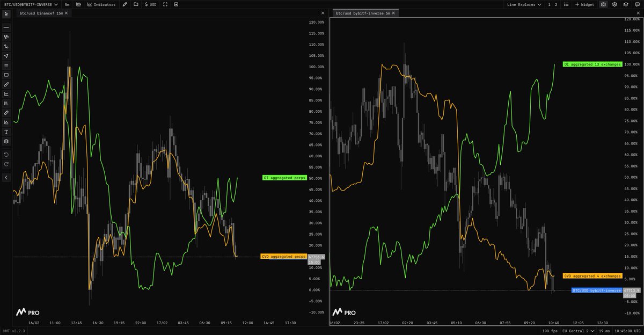This screenshot has width=644, height=335.
Task: Click the pencil draw icon in top toolbar
Action: [x=125, y=4]
